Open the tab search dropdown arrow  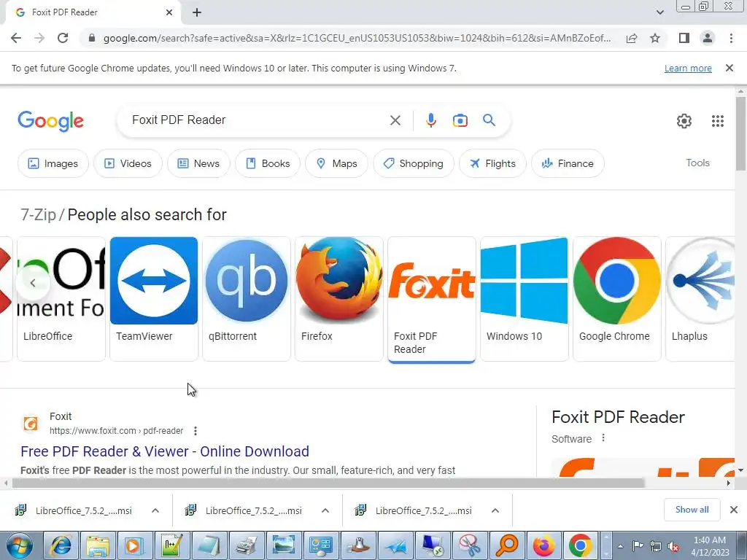(659, 12)
